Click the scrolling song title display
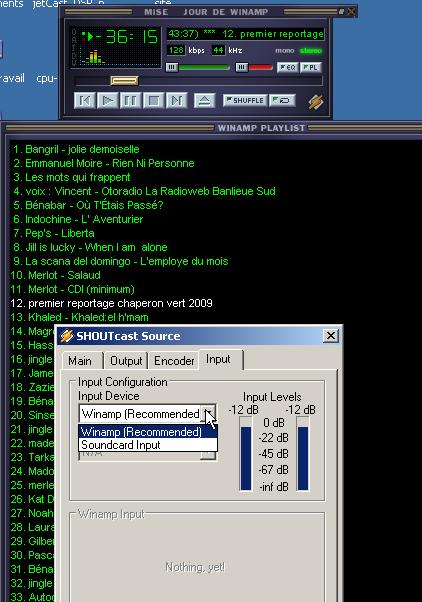Screen dimensions: 422x602 click(x=246, y=34)
